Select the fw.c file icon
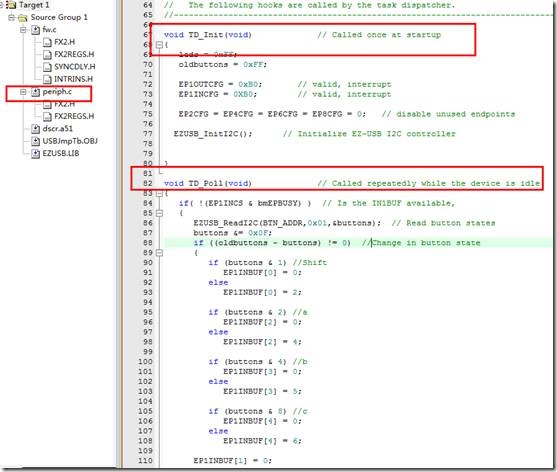 point(35,30)
